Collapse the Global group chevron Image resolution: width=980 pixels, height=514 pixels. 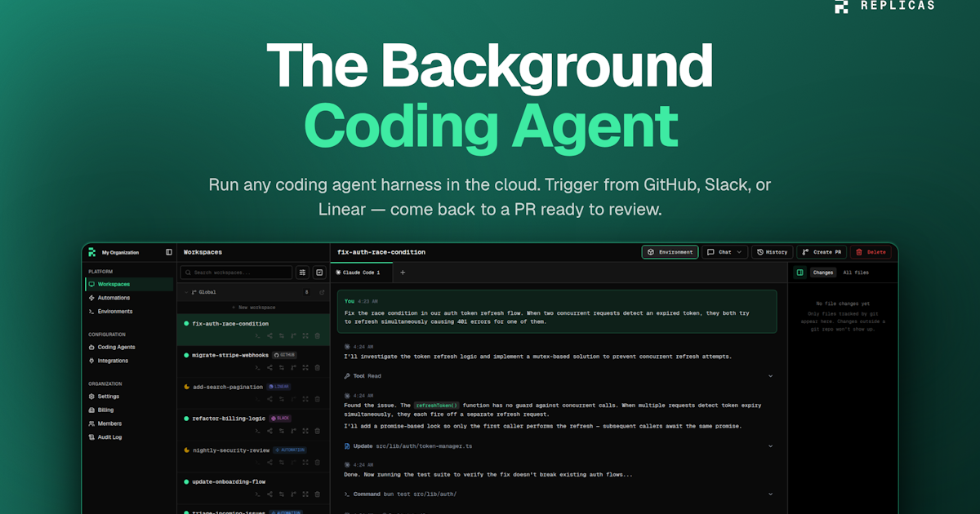tap(186, 291)
